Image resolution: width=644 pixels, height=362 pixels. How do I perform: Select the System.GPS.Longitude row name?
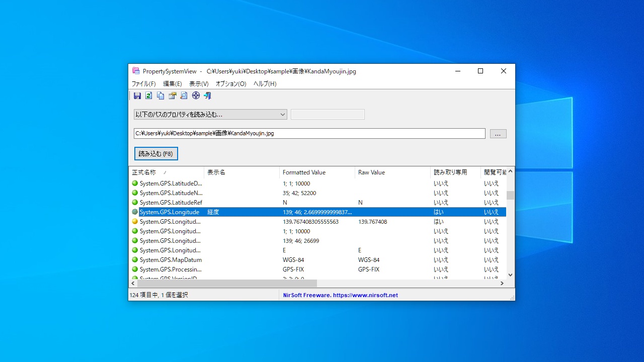coord(170,212)
